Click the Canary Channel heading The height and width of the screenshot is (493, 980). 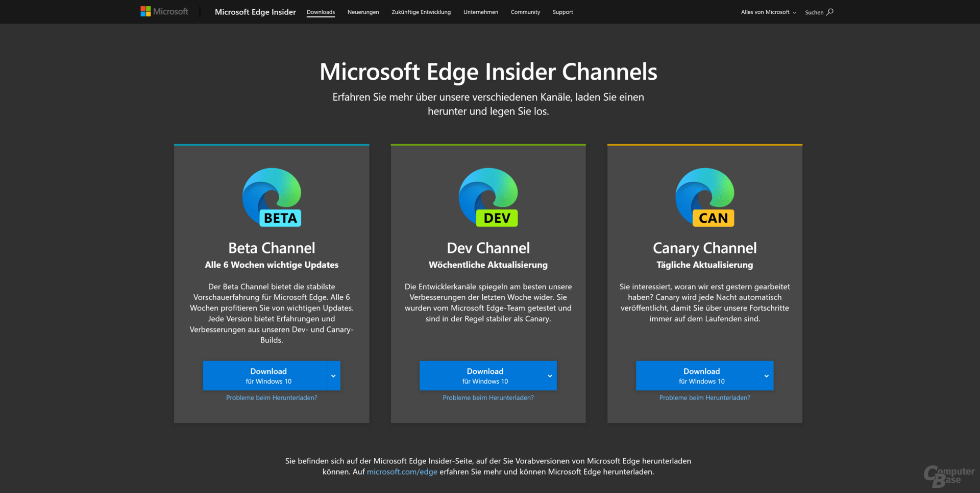pos(705,248)
